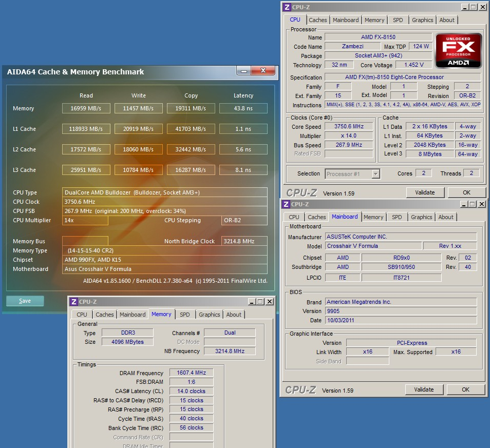Select Caches tab in Memory CPU-Z window
Viewport: 490px width, 448px height.
click(x=105, y=315)
